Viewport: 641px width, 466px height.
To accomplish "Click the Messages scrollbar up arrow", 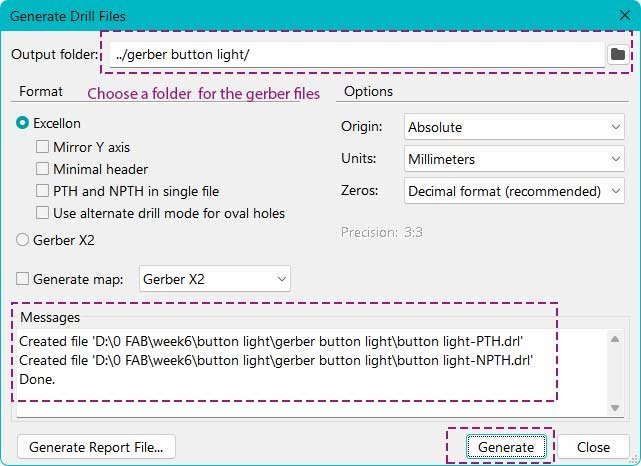I will click(615, 339).
